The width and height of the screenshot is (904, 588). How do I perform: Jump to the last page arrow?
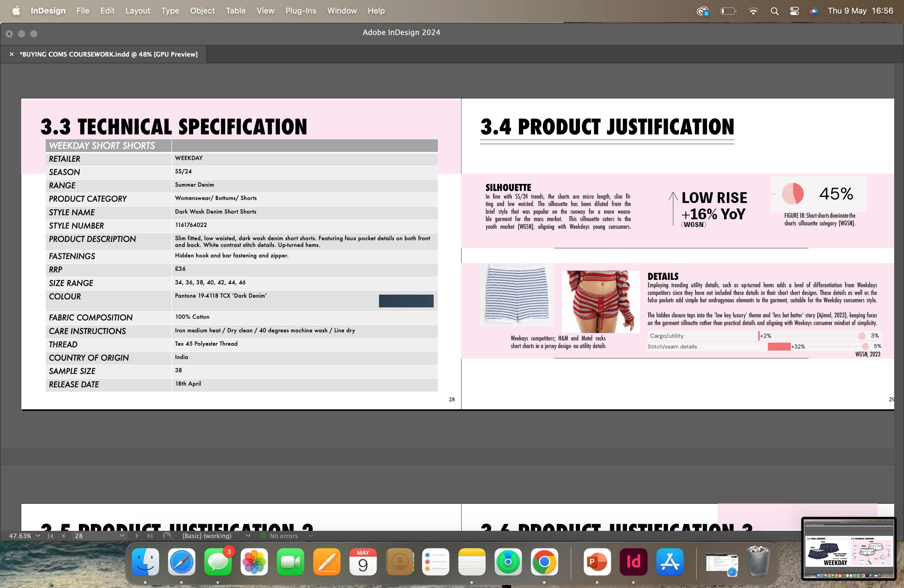(150, 536)
